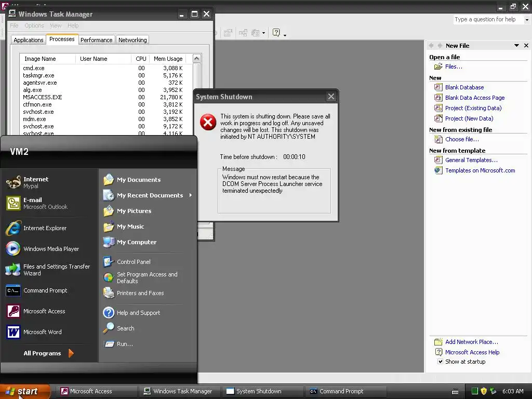
Task: Click the Files... link under Open a file
Action: coord(454,66)
